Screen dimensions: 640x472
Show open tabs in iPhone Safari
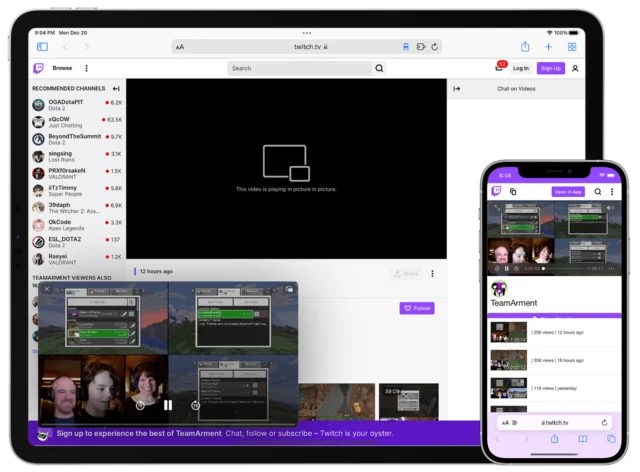pos(611,439)
